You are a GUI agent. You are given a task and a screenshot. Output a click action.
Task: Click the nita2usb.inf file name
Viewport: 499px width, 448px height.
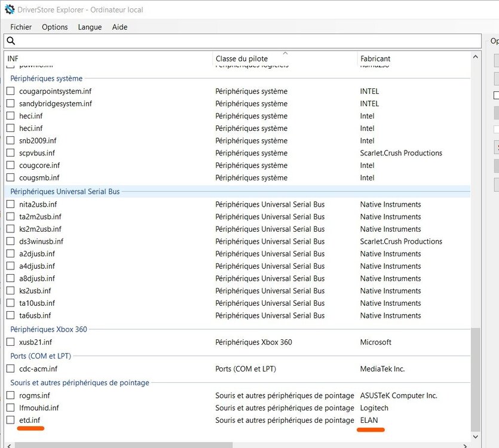click(x=38, y=204)
